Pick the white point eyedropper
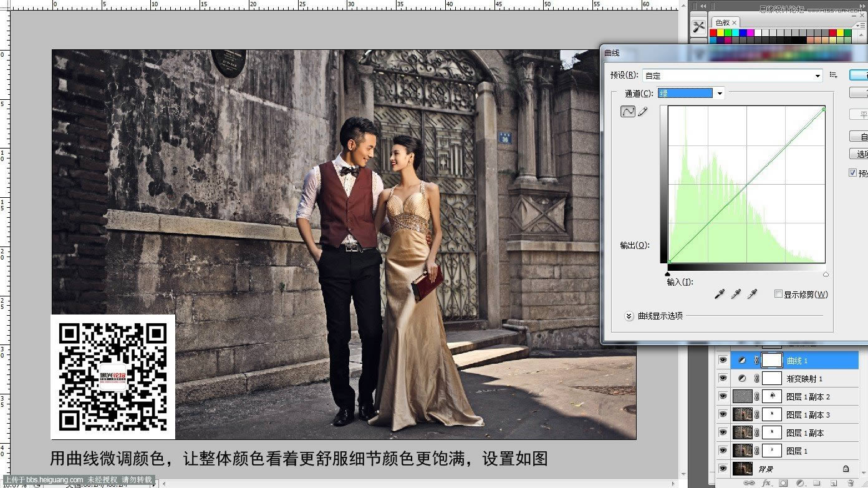The width and height of the screenshot is (868, 488). coord(752,293)
